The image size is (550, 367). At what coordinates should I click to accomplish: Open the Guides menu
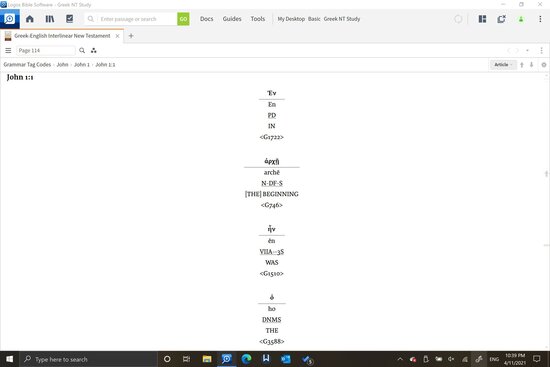[232, 19]
